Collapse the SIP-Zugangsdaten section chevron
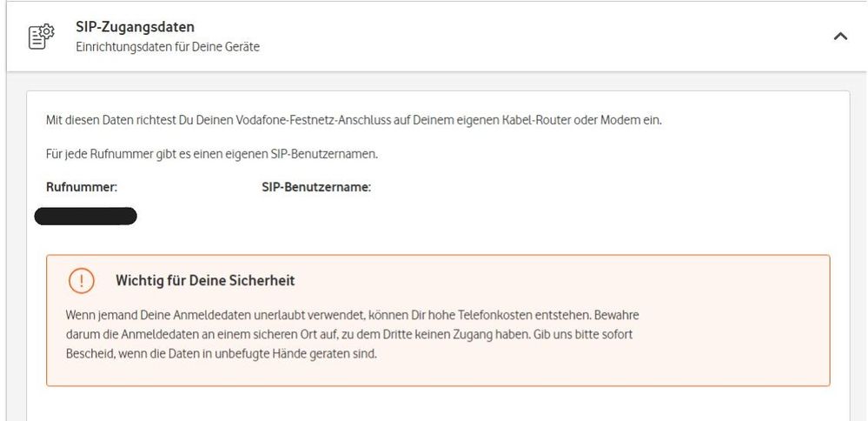This screenshot has width=868, height=421. point(840,37)
